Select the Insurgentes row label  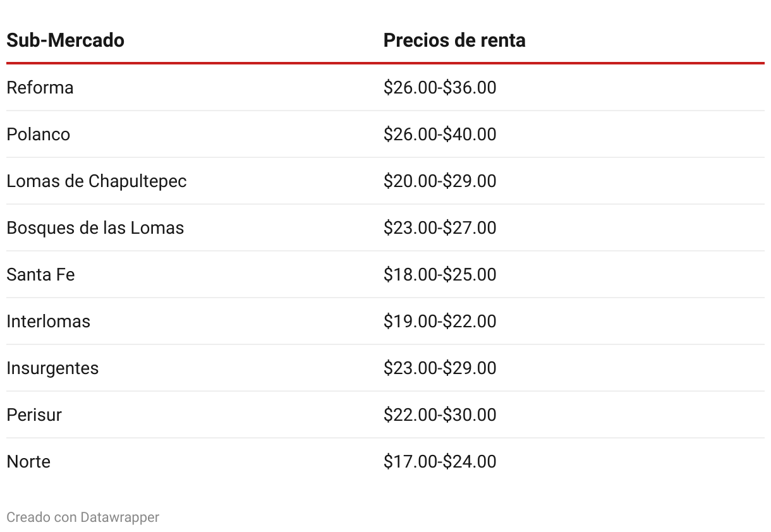(x=52, y=368)
